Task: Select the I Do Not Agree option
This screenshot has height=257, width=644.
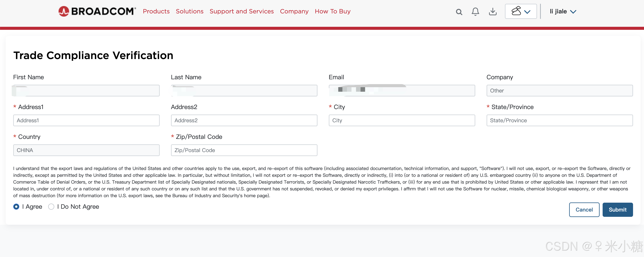Action: (51, 207)
